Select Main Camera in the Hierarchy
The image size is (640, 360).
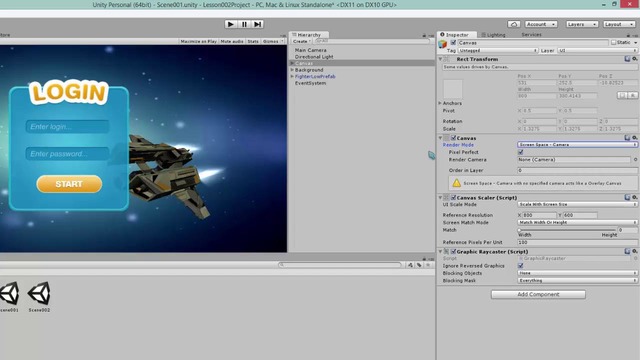[x=311, y=50]
